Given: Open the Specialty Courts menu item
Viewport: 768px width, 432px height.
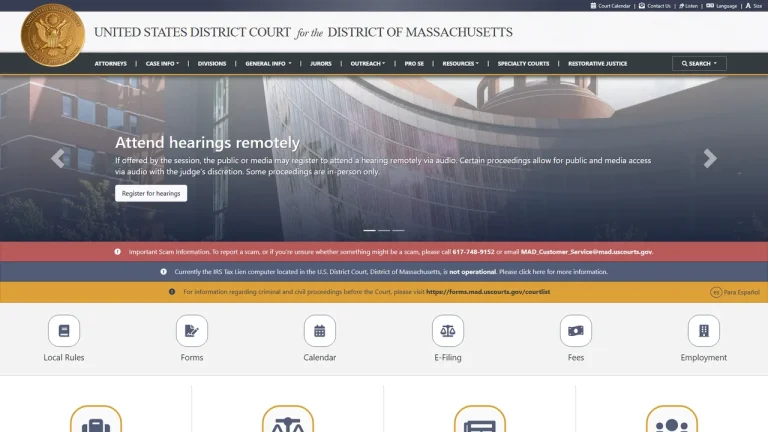Looking at the screenshot, I should click(x=523, y=64).
